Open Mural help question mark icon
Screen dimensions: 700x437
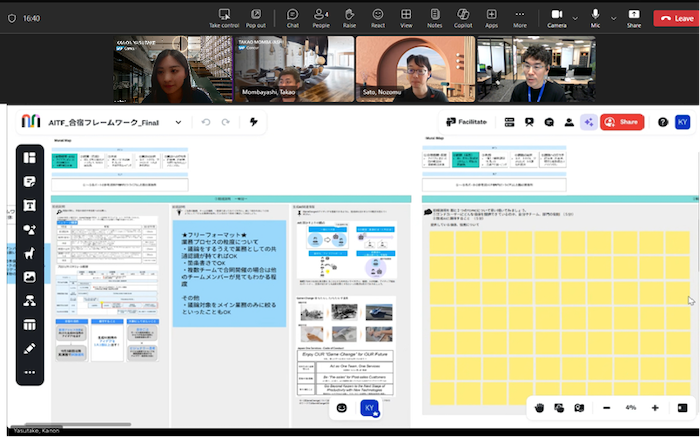662,122
